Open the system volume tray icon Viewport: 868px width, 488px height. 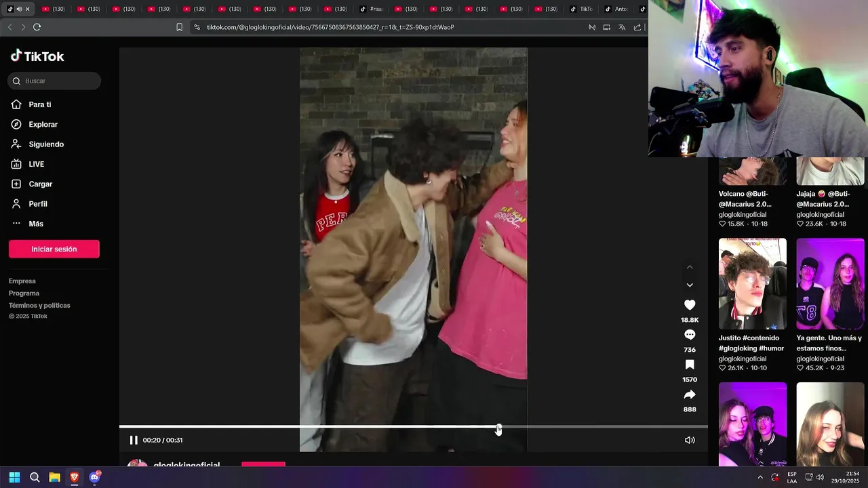[x=821, y=477]
